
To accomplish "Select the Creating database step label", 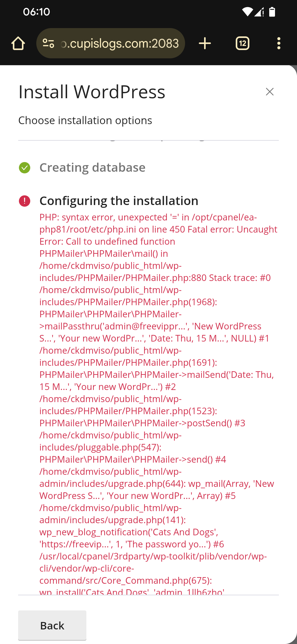I will click(92, 168).
